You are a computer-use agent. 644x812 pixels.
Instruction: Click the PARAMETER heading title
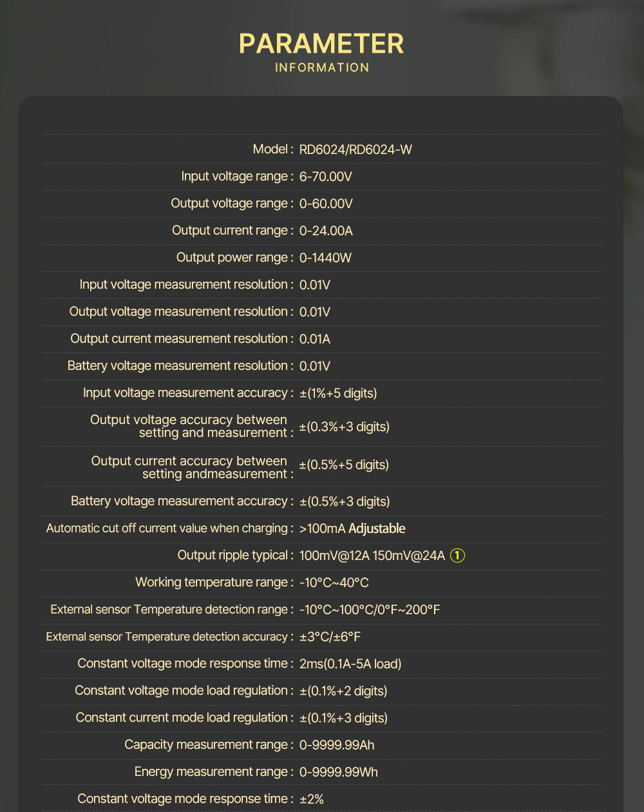click(321, 44)
